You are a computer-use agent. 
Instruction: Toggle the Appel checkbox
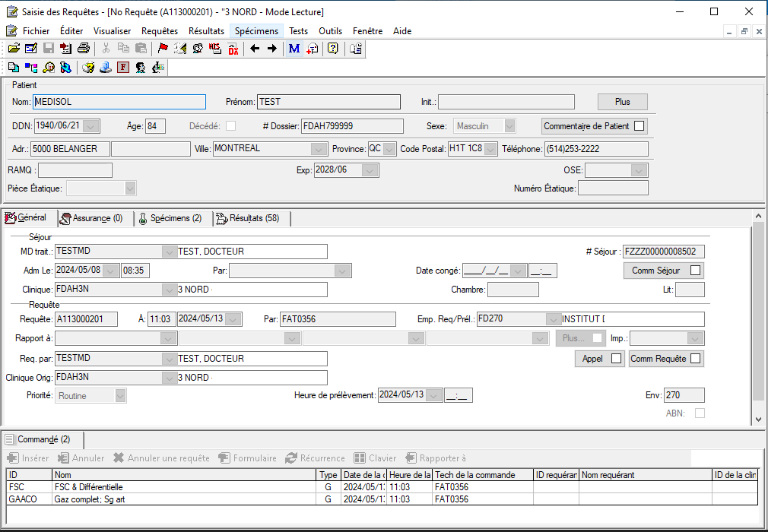click(615, 359)
